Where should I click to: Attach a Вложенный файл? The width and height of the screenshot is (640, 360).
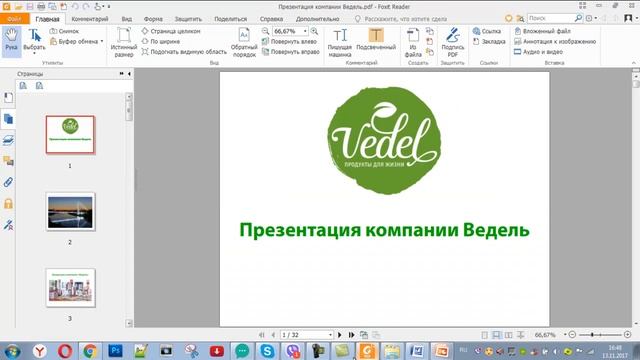point(542,31)
